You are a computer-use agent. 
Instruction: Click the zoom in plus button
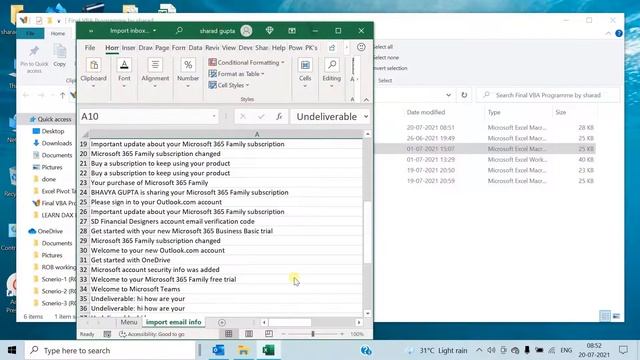(342, 334)
